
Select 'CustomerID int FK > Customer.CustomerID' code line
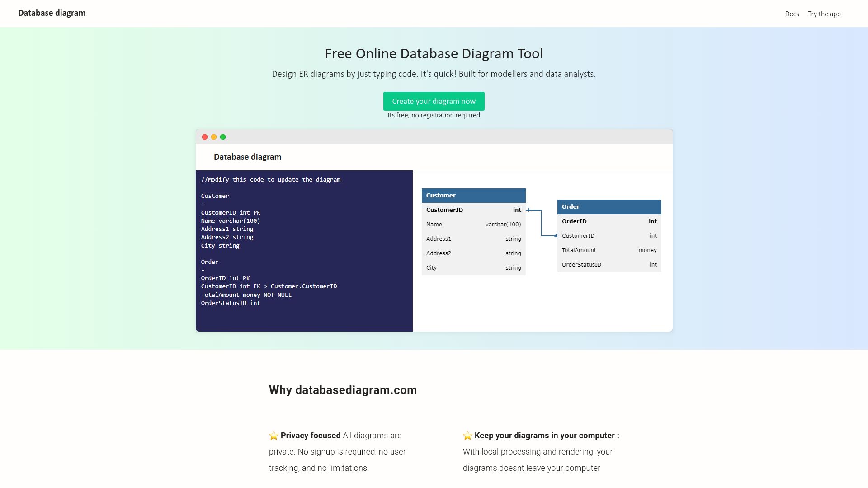pyautogui.click(x=269, y=286)
